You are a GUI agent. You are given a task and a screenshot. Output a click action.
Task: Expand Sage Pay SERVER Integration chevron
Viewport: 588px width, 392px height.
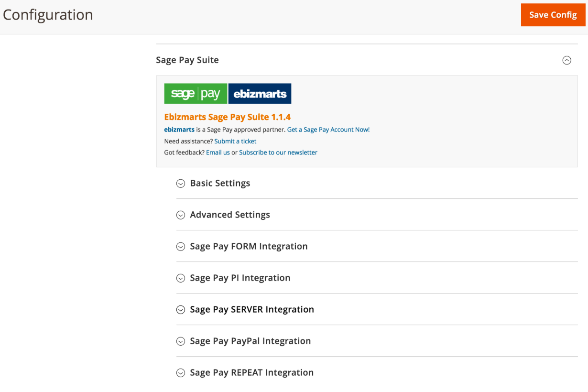pos(181,310)
